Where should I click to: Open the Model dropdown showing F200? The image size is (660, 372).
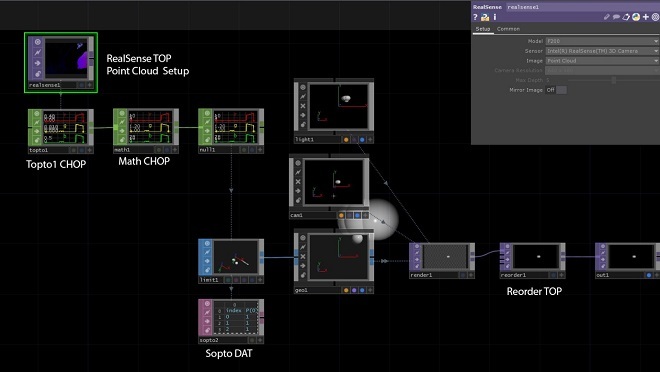tap(602, 41)
